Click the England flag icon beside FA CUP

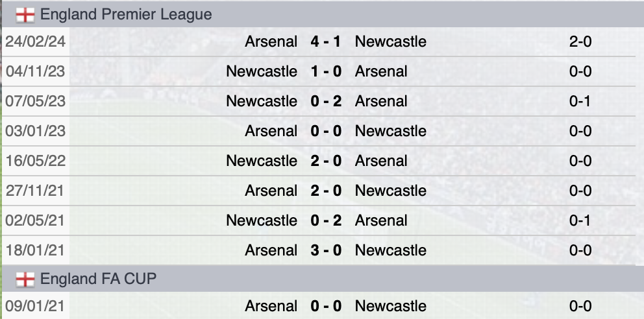(x=25, y=279)
